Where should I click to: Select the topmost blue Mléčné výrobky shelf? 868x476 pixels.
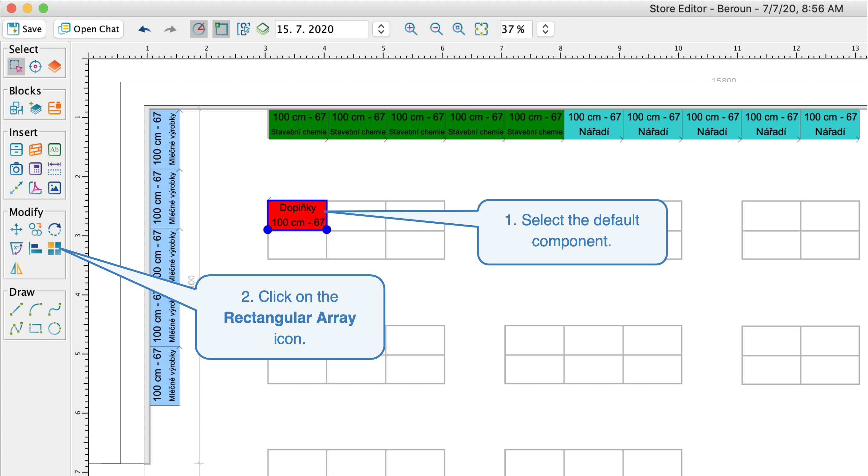(x=165, y=139)
